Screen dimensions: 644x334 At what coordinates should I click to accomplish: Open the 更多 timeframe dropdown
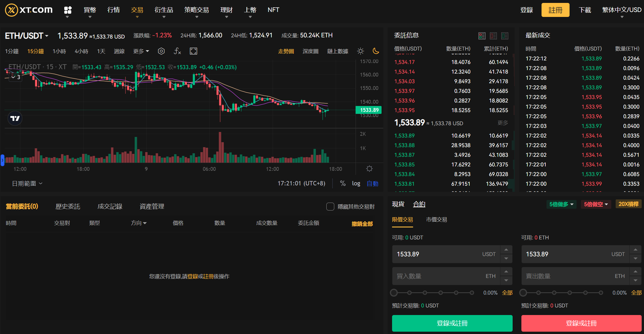click(x=141, y=51)
